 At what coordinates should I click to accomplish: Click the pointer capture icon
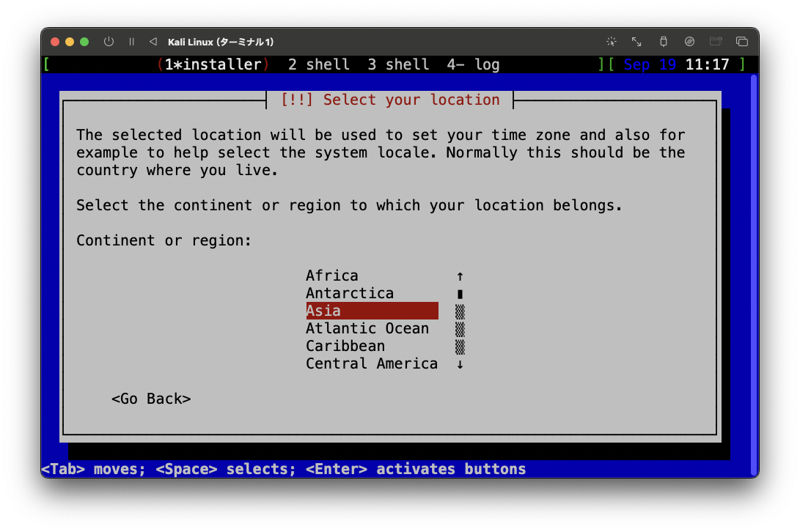point(611,42)
